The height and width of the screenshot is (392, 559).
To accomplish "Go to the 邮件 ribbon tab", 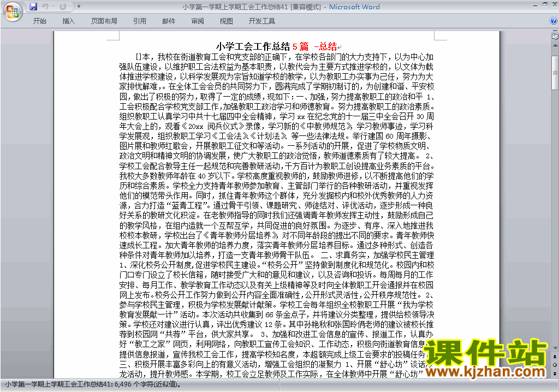I will click(169, 21).
